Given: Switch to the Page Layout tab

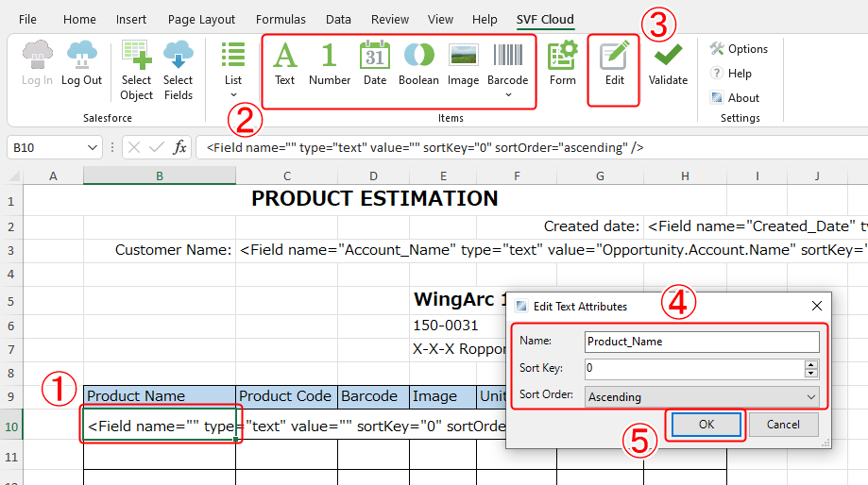Looking at the screenshot, I should point(201,19).
